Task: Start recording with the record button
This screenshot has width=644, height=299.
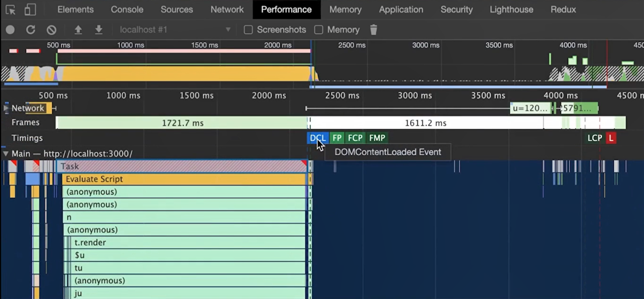Action: [x=10, y=30]
